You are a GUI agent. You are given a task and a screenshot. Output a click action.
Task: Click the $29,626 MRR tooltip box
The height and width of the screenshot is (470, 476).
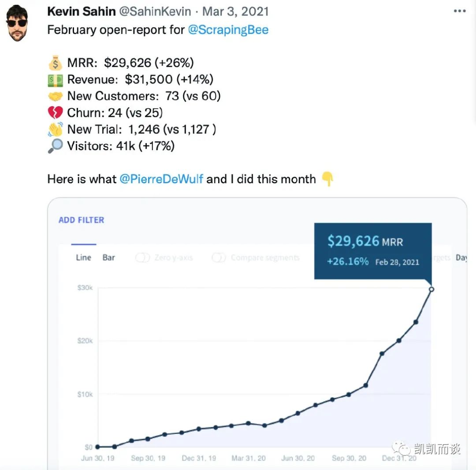(x=372, y=251)
